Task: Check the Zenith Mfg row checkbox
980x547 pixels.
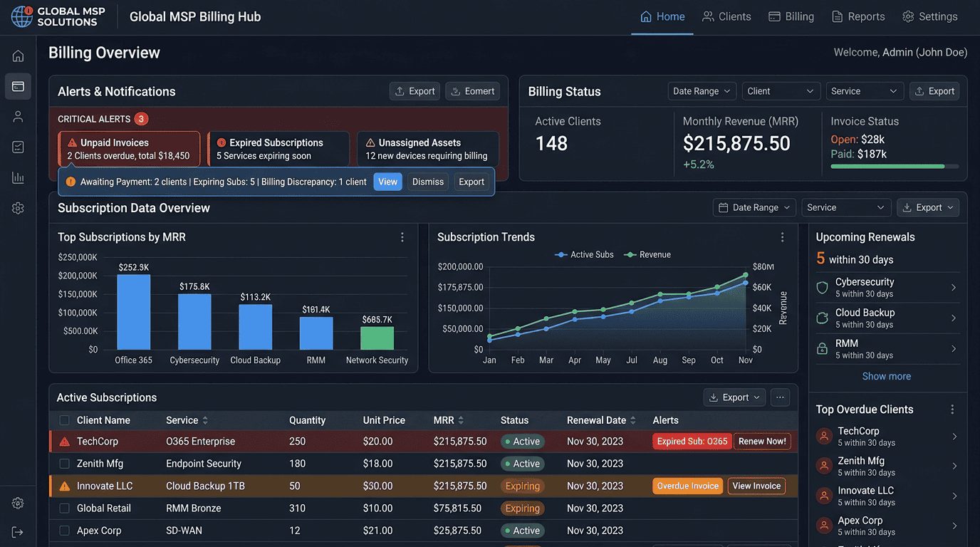Action: (x=65, y=464)
